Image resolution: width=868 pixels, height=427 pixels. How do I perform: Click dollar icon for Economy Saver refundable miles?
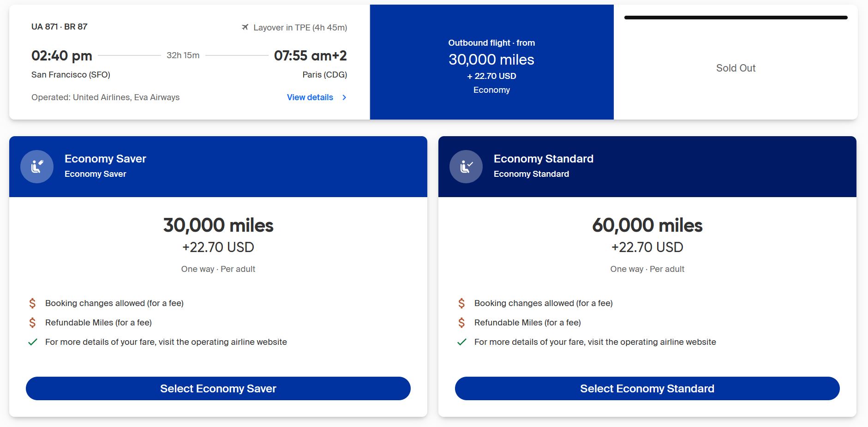point(32,323)
